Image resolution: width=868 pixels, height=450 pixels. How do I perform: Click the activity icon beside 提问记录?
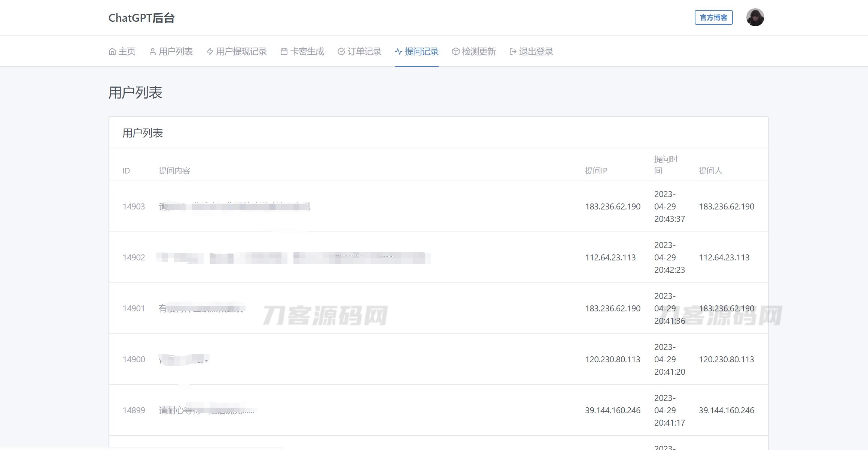tap(399, 52)
